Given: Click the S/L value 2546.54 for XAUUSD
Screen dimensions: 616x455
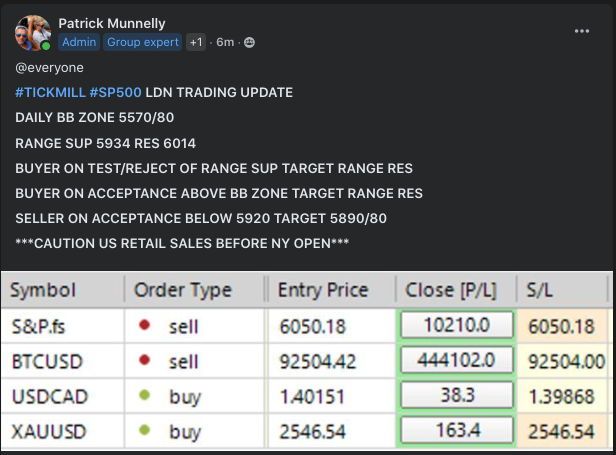Looking at the screenshot, I should coord(561,431).
